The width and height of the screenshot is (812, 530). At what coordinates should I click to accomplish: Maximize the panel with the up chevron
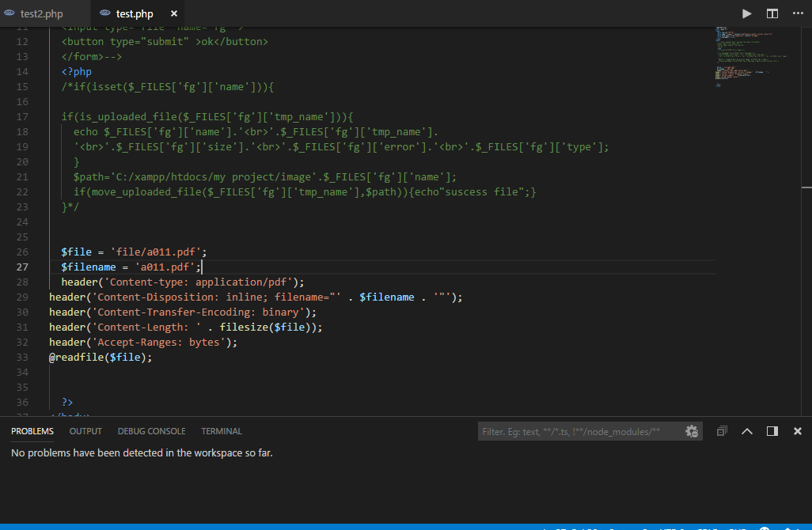coord(747,431)
